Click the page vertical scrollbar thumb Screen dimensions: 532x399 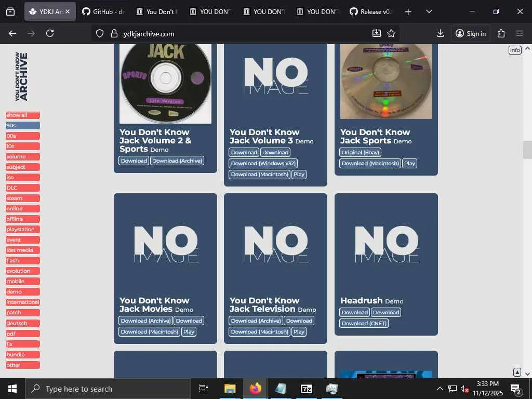click(x=527, y=149)
